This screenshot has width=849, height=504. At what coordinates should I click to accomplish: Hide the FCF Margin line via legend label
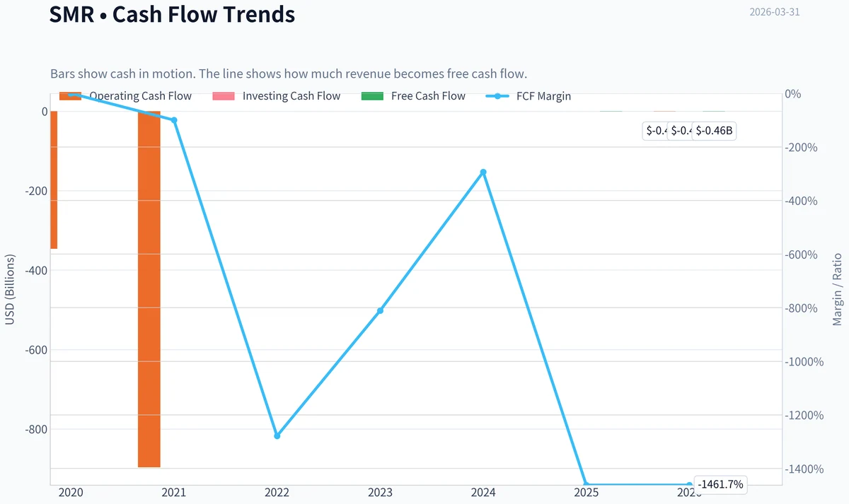pos(543,96)
